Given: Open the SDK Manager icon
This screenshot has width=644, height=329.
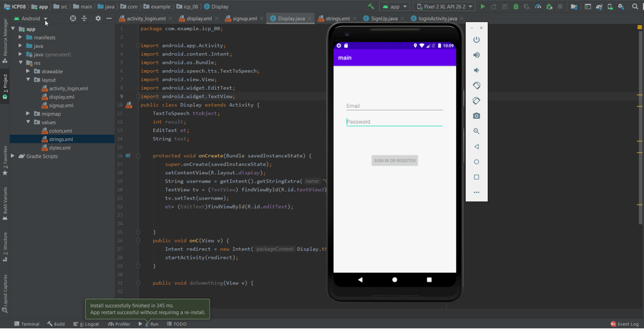Looking at the screenshot, I should (621, 6).
